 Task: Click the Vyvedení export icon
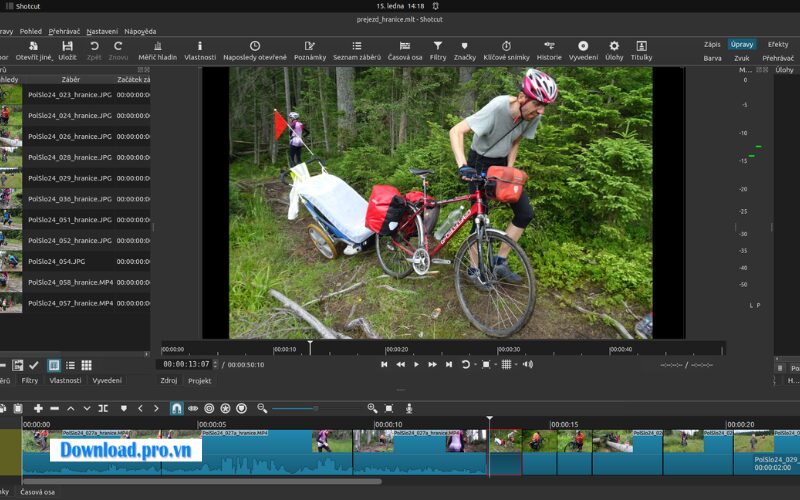583,50
